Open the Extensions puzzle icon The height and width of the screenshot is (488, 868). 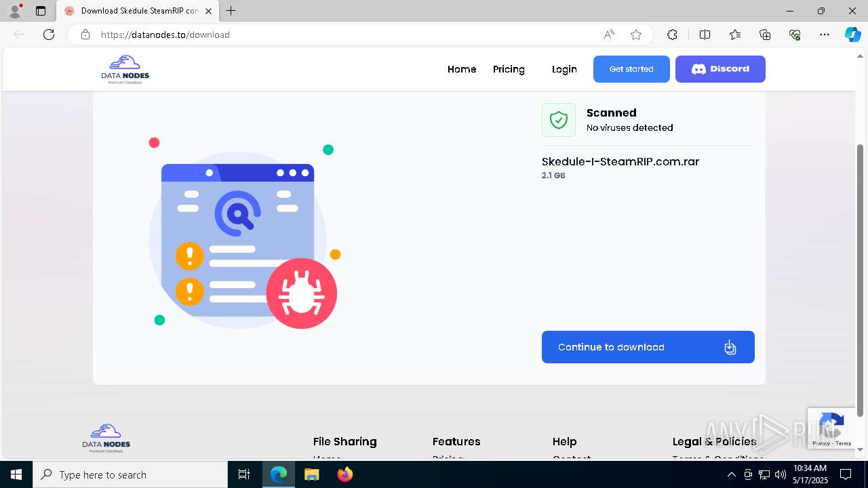point(672,35)
